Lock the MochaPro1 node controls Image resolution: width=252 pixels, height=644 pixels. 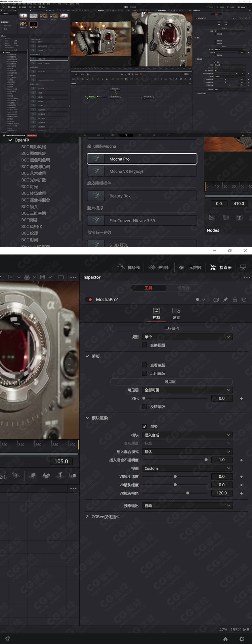[235, 300]
